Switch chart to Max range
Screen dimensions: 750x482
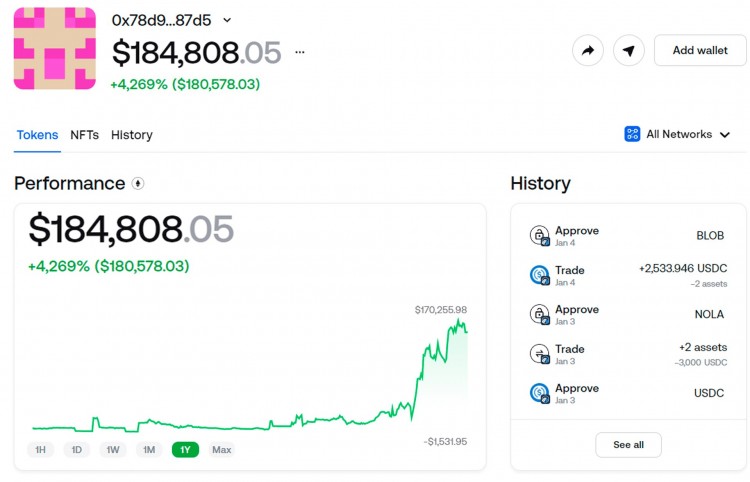[221, 450]
